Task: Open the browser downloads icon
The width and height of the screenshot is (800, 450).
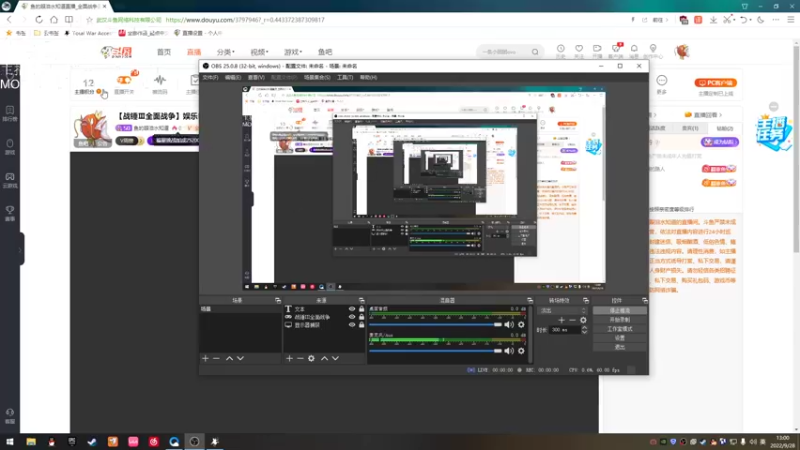Action: 713,20
